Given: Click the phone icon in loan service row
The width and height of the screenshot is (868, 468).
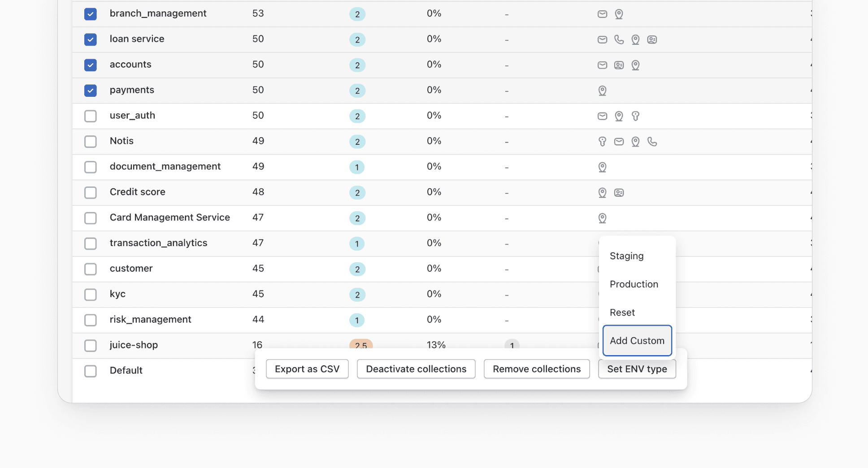Looking at the screenshot, I should pos(619,39).
